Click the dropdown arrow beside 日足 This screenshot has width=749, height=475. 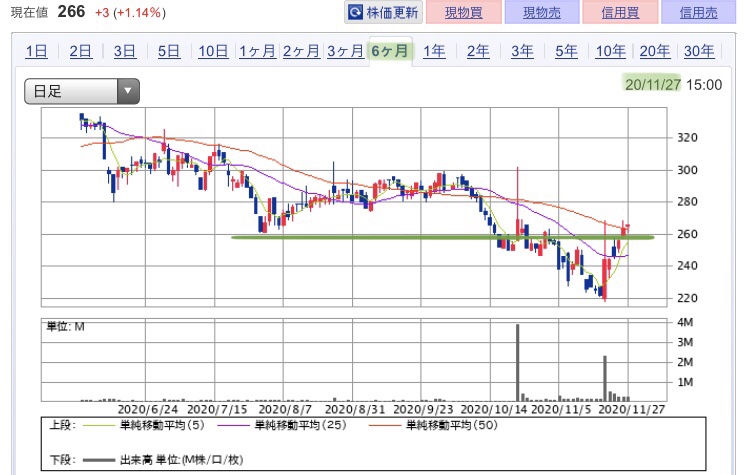(x=128, y=91)
